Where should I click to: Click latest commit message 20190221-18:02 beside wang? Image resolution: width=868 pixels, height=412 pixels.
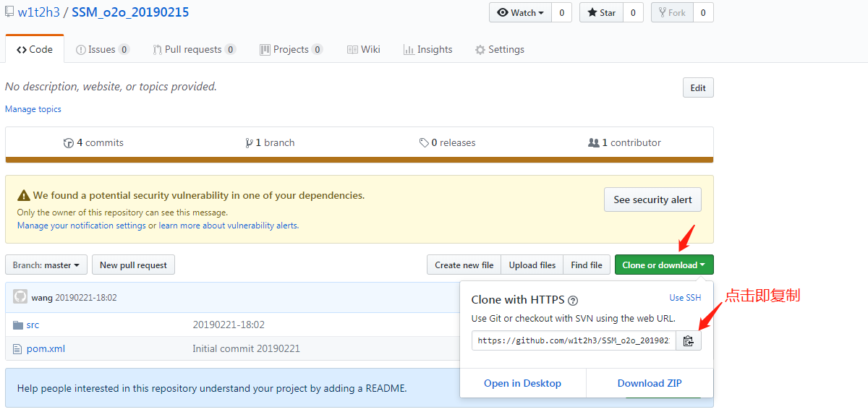[x=86, y=298]
